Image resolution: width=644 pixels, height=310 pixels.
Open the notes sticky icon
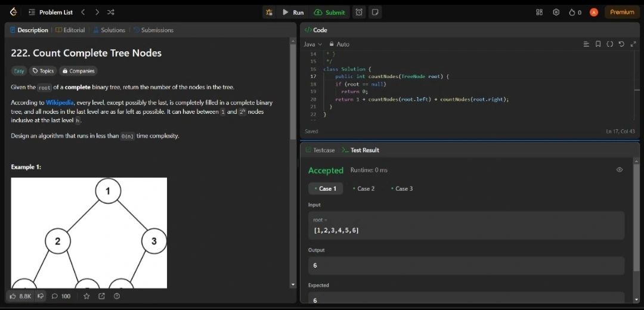click(374, 13)
